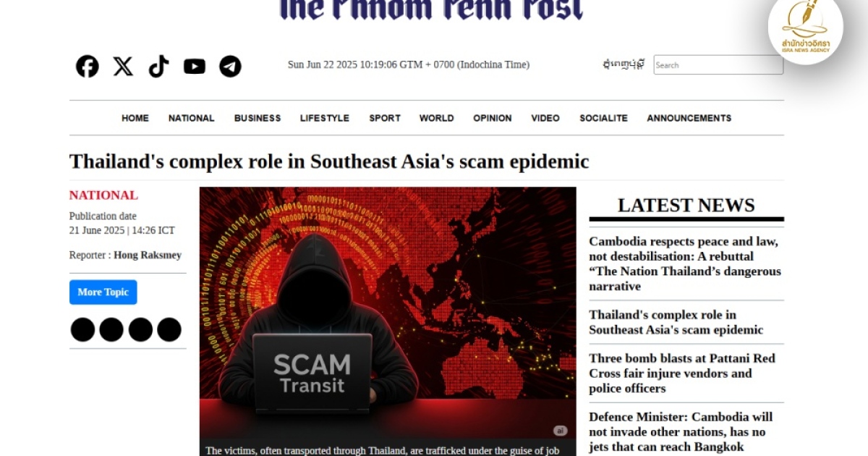Open the YouTube channel icon
Viewport: 868px width, 456px height.
point(195,67)
